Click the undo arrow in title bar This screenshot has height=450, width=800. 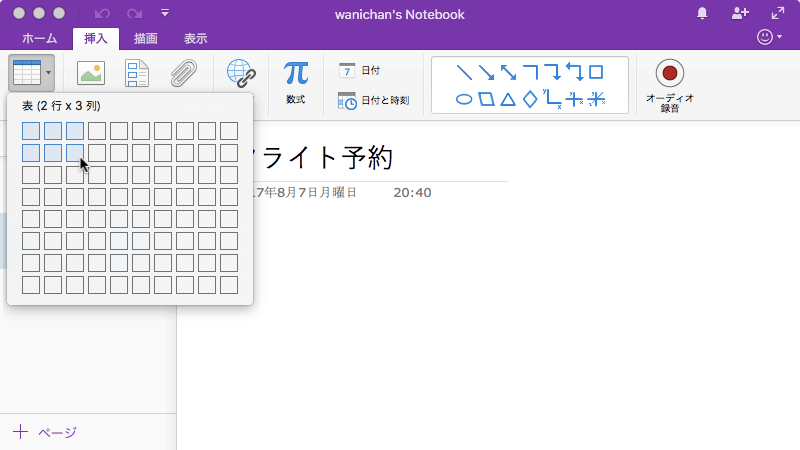pyautogui.click(x=102, y=14)
